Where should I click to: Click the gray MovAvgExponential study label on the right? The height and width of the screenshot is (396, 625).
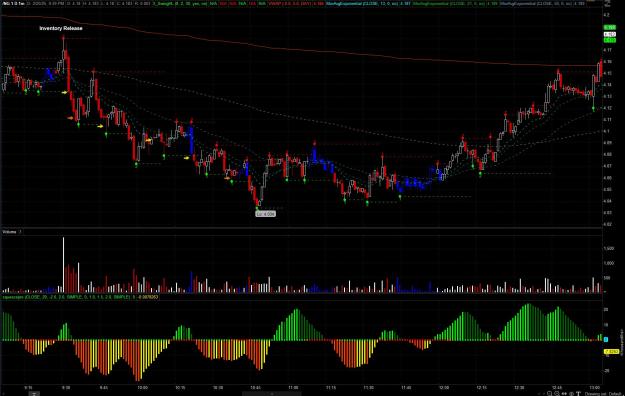point(542,4)
